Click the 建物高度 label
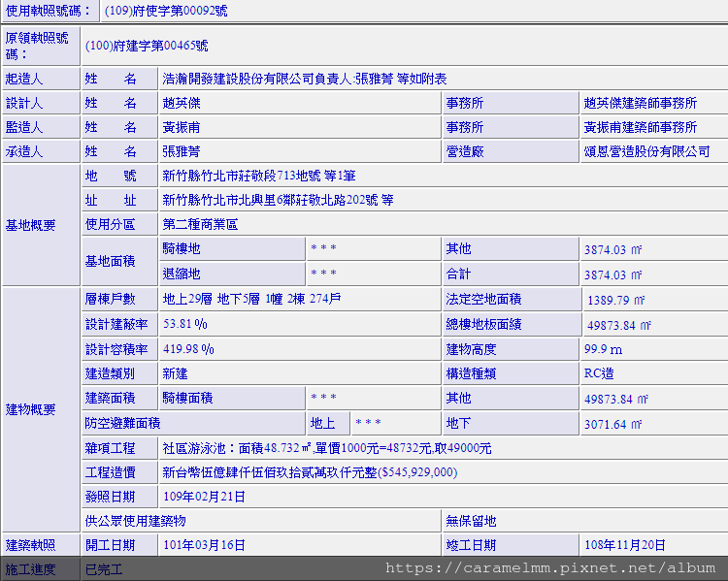Viewport: 728px width, 581px height. (x=471, y=349)
